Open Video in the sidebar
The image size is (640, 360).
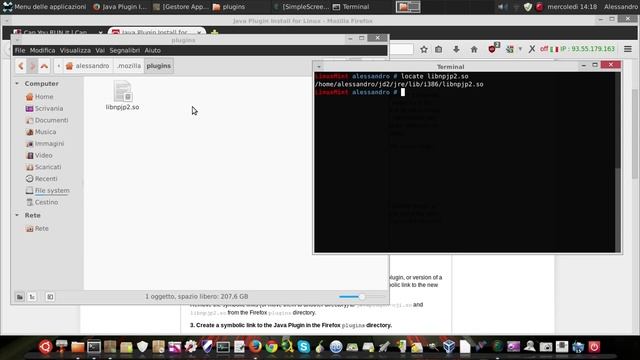(x=39, y=156)
